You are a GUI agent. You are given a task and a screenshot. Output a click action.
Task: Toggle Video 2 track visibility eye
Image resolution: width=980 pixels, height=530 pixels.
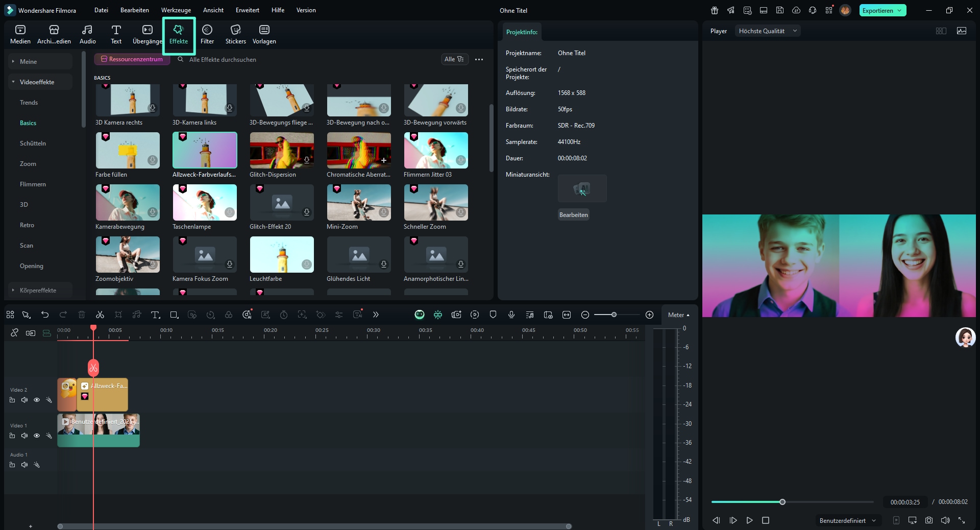37,400
